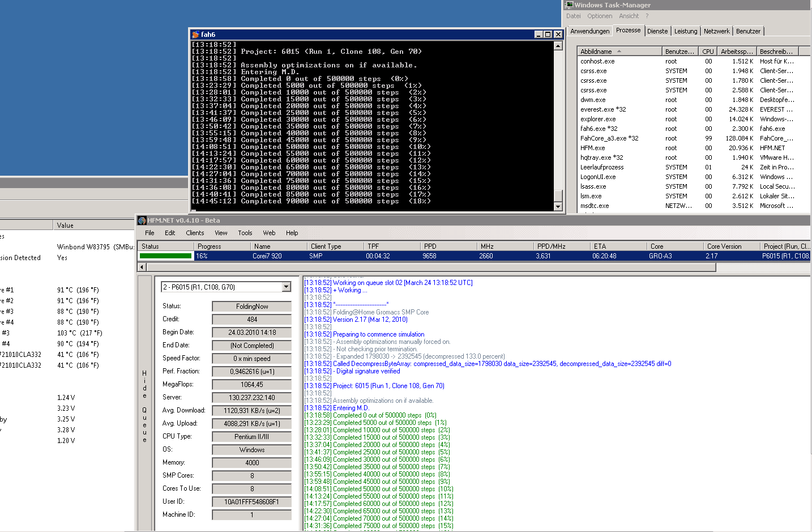This screenshot has height=532, width=812.
Task: Open the ? help menu in Task-Manager
Action: click(647, 16)
